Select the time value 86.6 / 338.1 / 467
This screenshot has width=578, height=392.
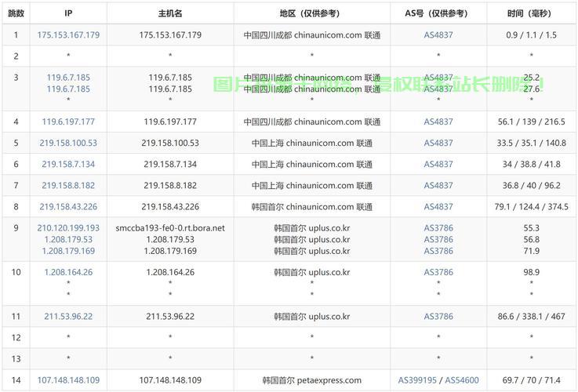[531, 317]
